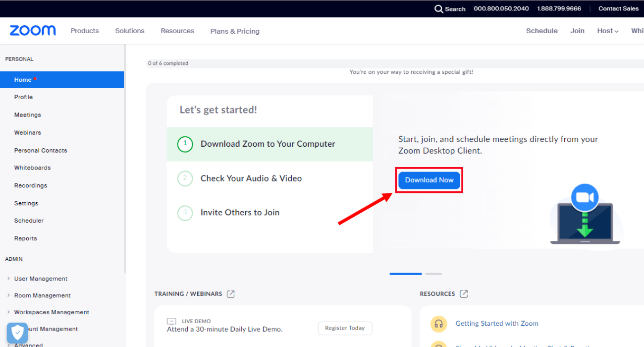The image size is (644, 347).
Task: Click the 0 of 6 completed progress bar
Action: [395, 63]
